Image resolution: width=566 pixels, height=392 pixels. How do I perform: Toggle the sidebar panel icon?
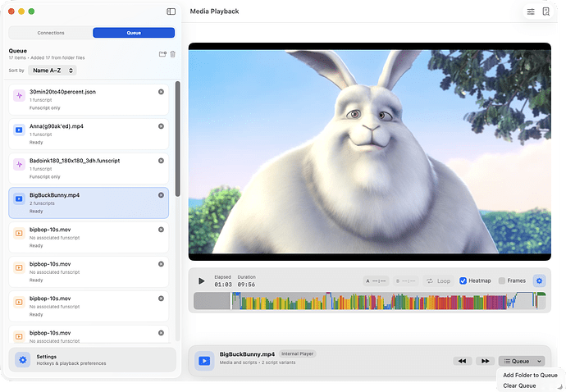(171, 11)
